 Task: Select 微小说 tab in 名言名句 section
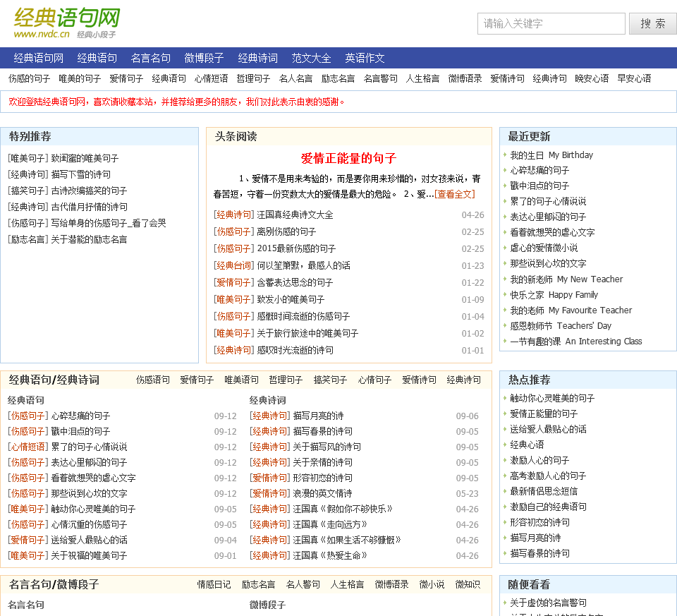(432, 585)
